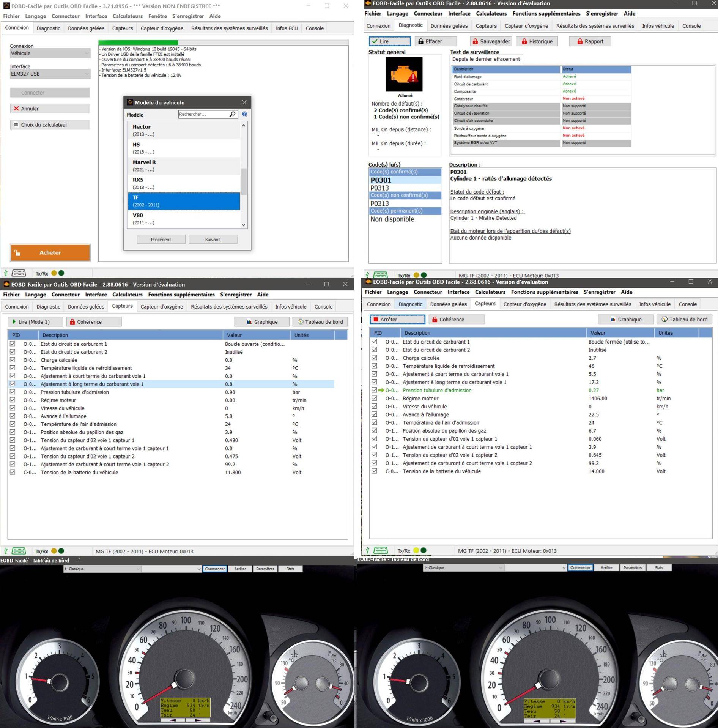
Task: Toggle checkbox for battery voltage reading 11.800
Action: coord(13,472)
